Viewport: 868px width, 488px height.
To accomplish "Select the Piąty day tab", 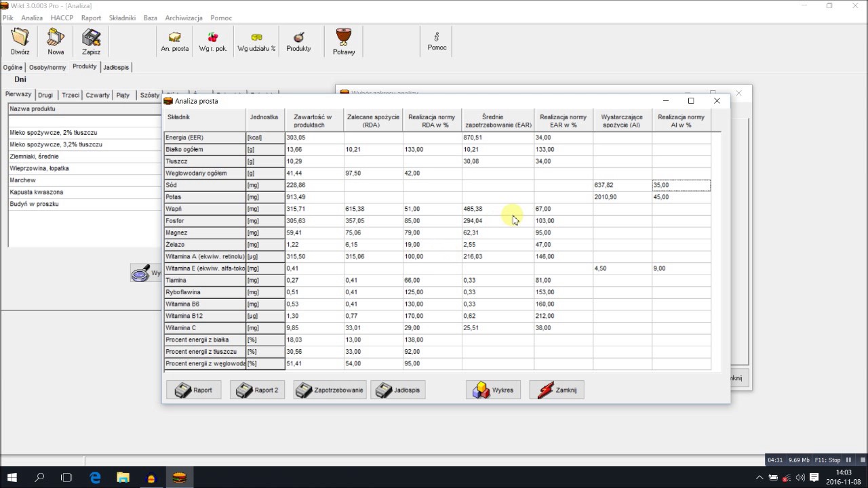I will 123,96.
